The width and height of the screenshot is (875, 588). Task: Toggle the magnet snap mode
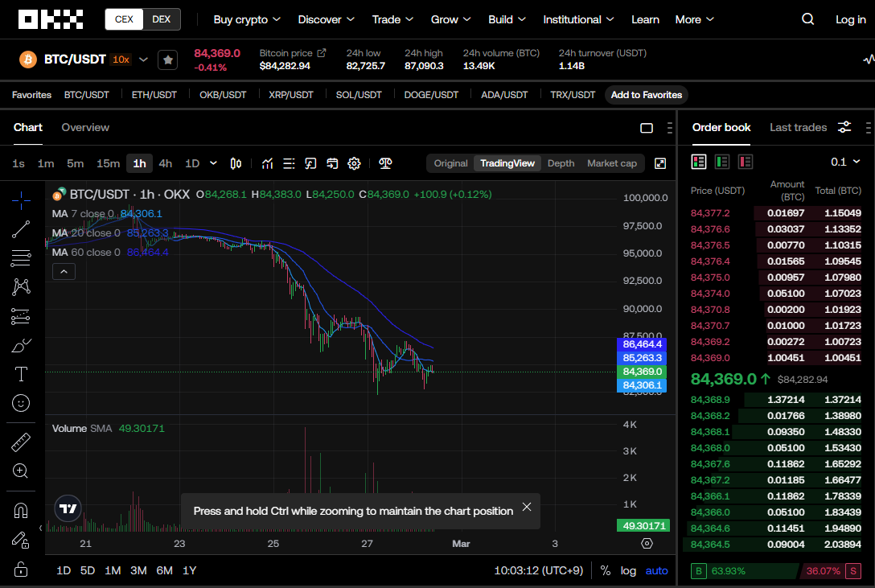(x=21, y=511)
